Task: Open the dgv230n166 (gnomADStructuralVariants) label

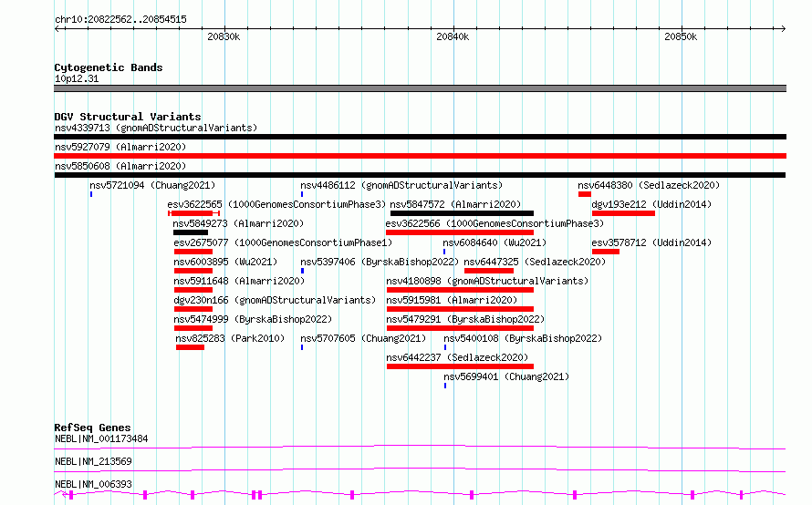Action: point(275,300)
